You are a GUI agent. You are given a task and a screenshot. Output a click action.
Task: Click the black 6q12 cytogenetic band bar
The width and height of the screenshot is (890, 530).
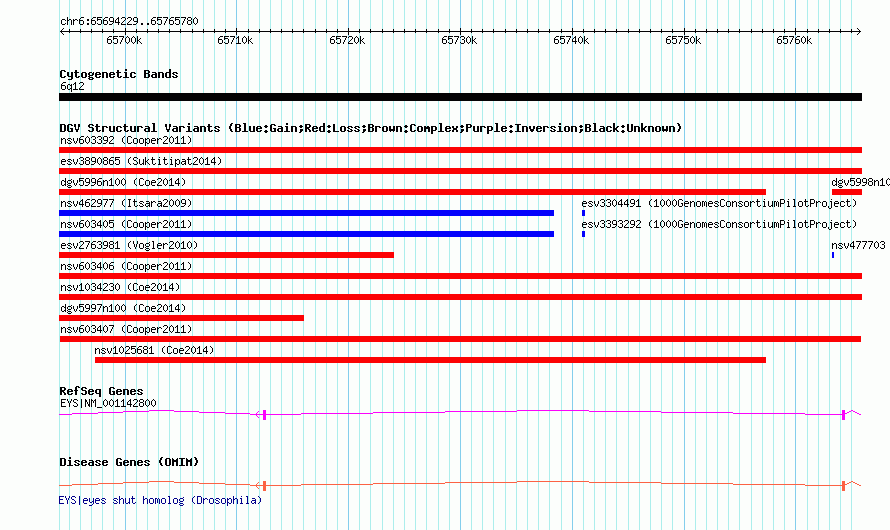click(460, 97)
